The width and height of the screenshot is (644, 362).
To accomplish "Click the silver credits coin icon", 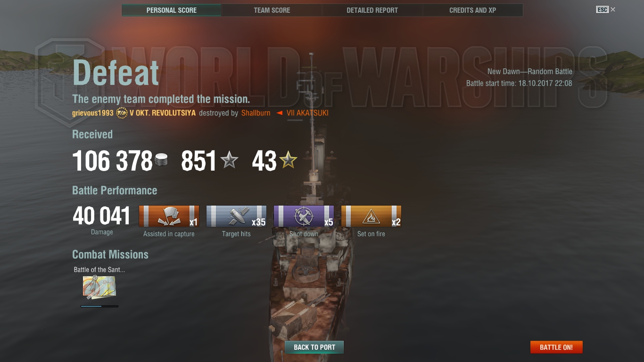I will tap(161, 159).
